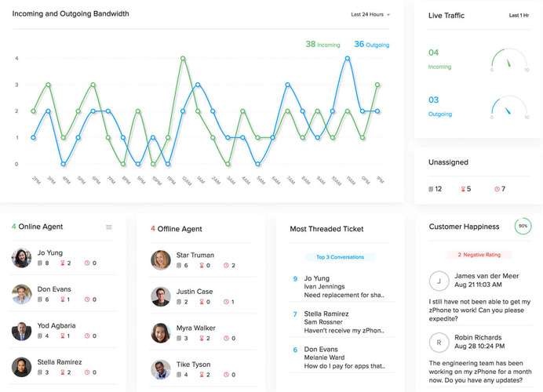Click the Last 1 Hr filter

(x=519, y=15)
